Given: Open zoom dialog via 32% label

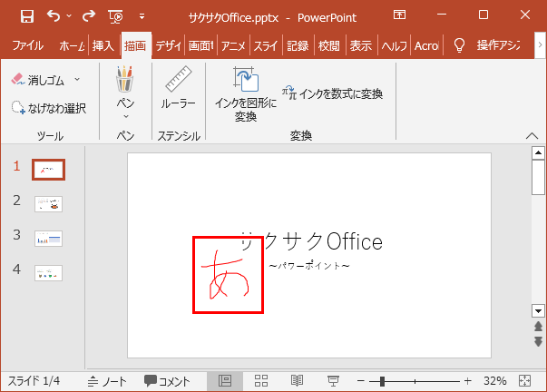Looking at the screenshot, I should click(494, 381).
